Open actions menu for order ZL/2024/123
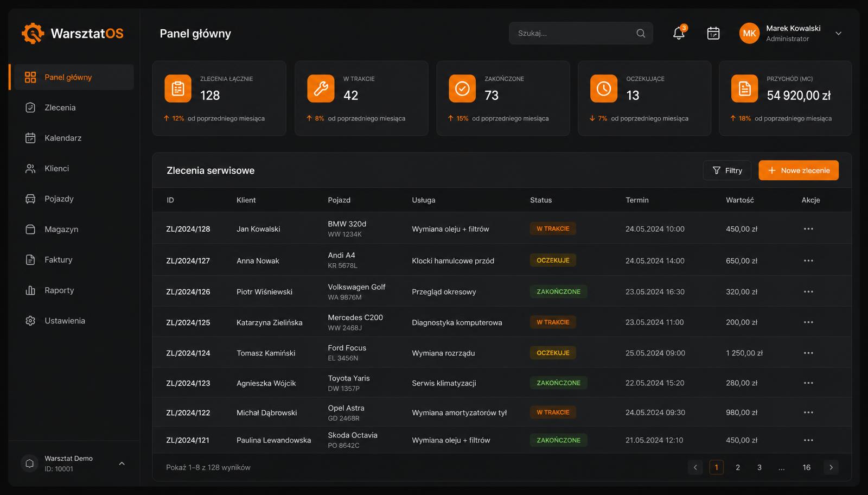 click(x=808, y=383)
